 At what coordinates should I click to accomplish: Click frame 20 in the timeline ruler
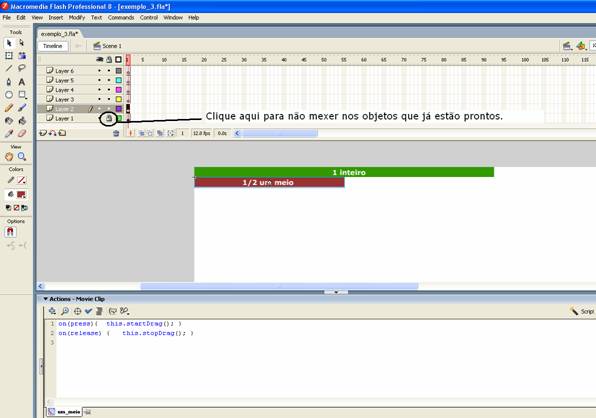pos(204,60)
